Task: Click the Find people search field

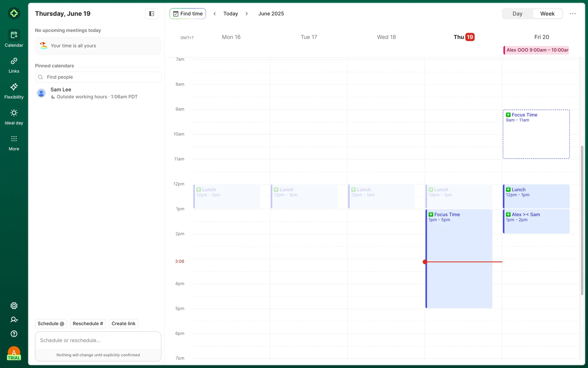Action: click(98, 77)
